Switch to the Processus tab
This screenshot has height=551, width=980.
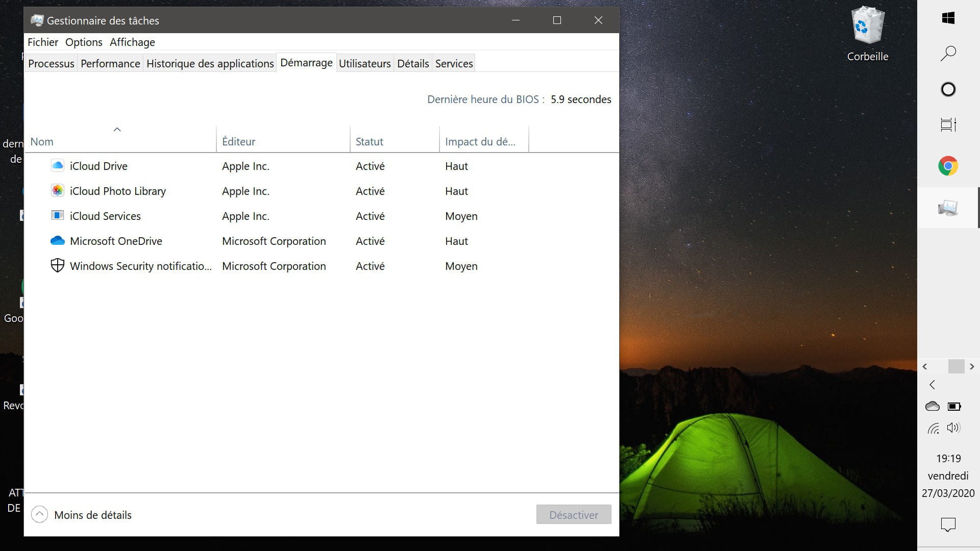[51, 63]
